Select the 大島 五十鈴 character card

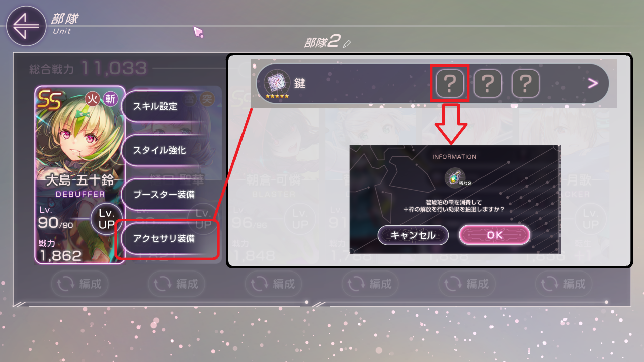tap(79, 175)
